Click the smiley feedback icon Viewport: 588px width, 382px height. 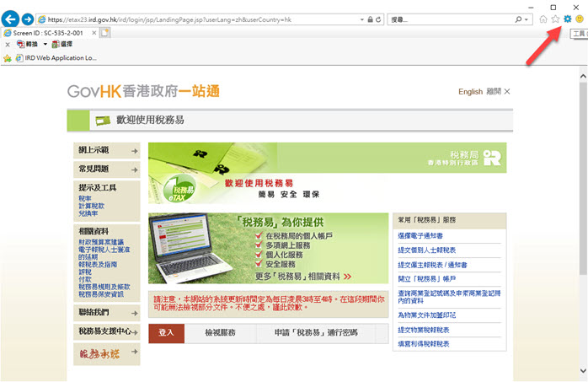pyautogui.click(x=580, y=19)
